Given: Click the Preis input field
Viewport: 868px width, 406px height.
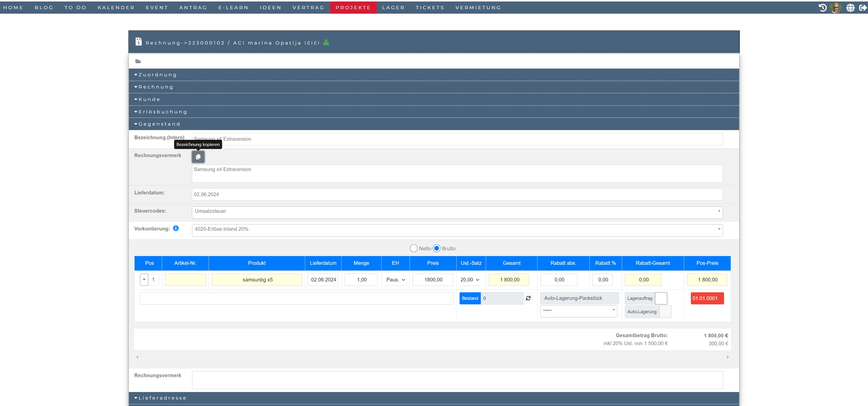Looking at the screenshot, I should (x=433, y=280).
